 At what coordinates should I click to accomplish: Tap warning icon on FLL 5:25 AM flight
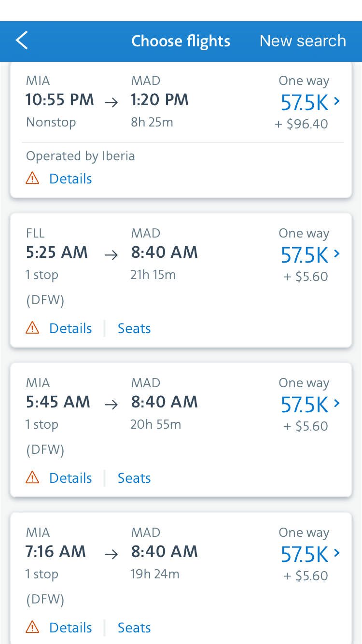pos(32,328)
